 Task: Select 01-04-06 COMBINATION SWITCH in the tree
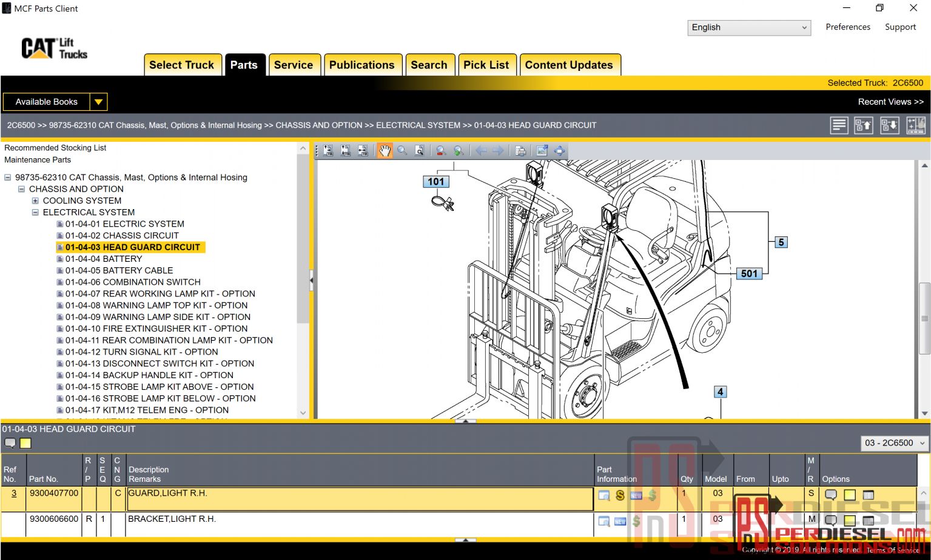[x=133, y=282]
